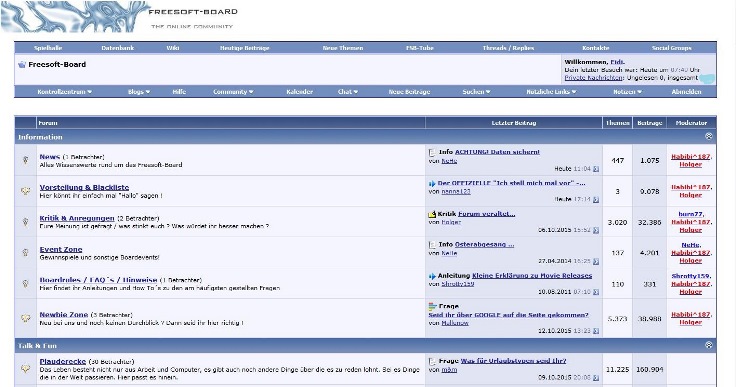The image size is (736, 387).
Task: Click home icon beside Freesoft-Board title
Action: coord(22,65)
